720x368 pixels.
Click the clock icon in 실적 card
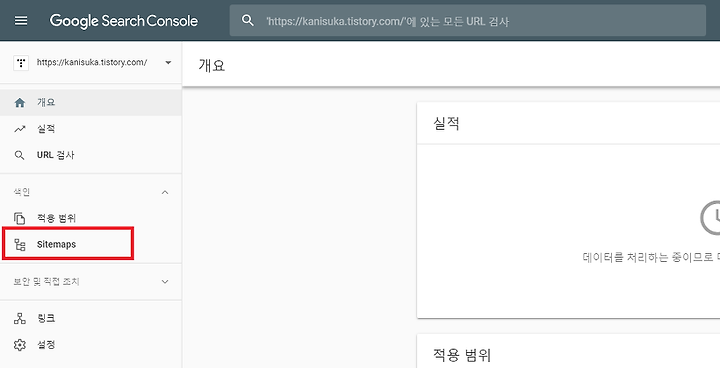click(711, 218)
